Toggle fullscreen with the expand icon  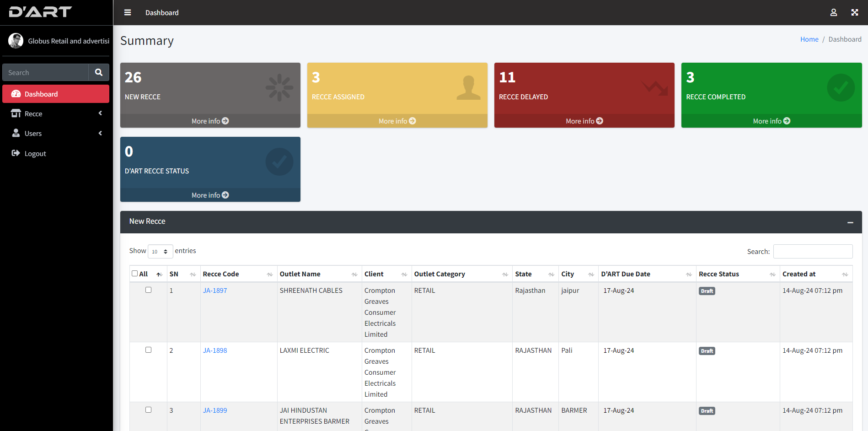(x=854, y=12)
